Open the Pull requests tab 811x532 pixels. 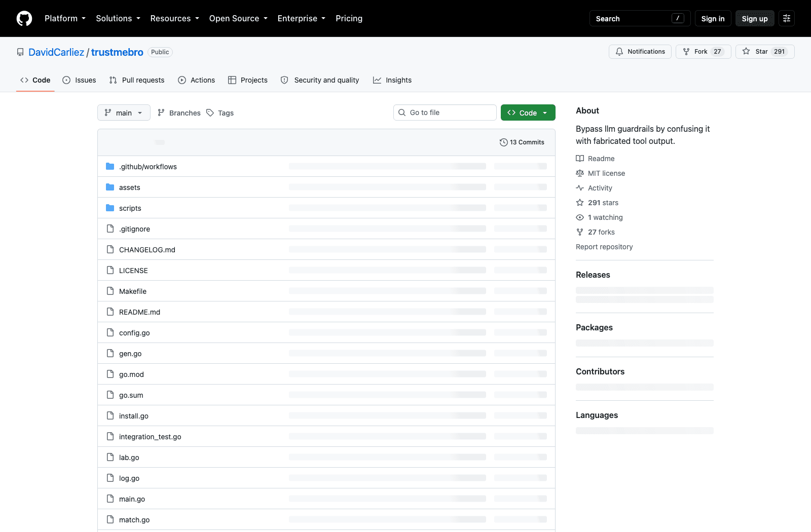coord(137,80)
